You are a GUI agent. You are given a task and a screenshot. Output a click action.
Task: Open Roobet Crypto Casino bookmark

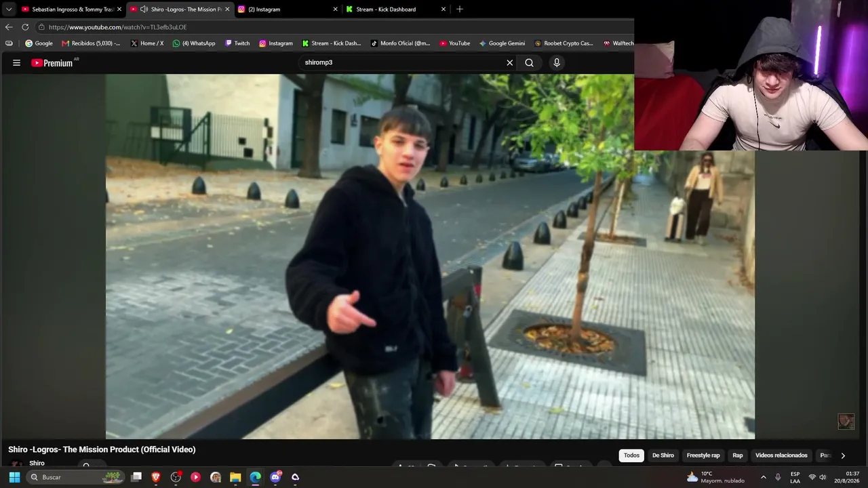click(564, 43)
